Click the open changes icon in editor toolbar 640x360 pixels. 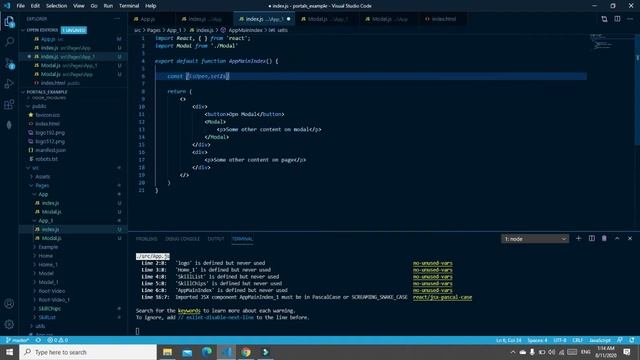[x=604, y=19]
